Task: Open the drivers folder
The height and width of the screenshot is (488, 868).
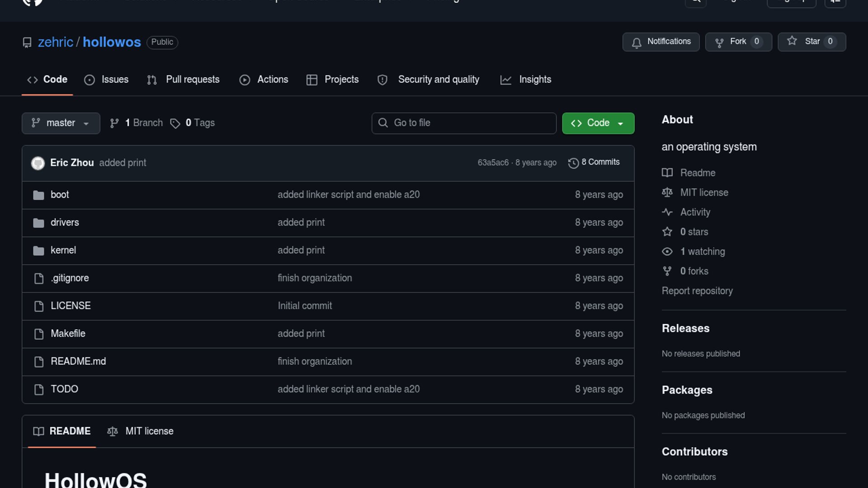Action: pyautogui.click(x=65, y=222)
